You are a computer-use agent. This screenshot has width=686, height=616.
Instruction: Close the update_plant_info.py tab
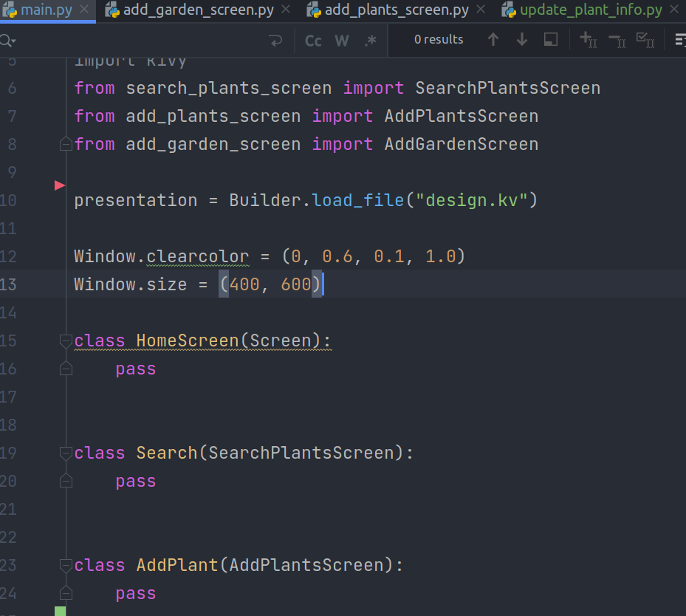pos(674,9)
